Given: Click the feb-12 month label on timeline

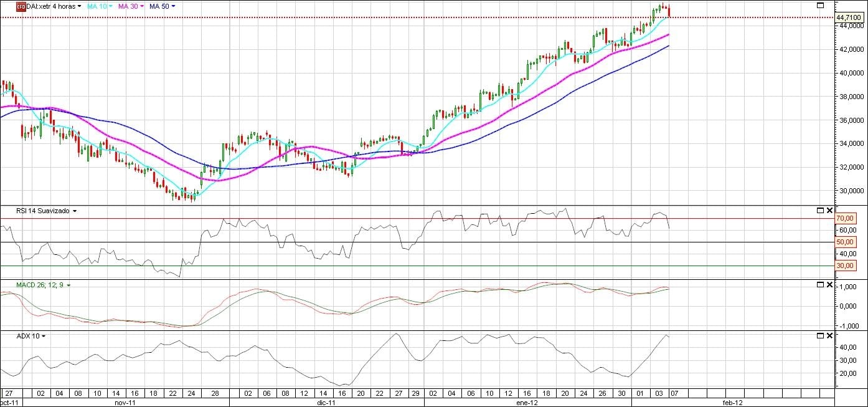Looking at the screenshot, I should point(733,403).
